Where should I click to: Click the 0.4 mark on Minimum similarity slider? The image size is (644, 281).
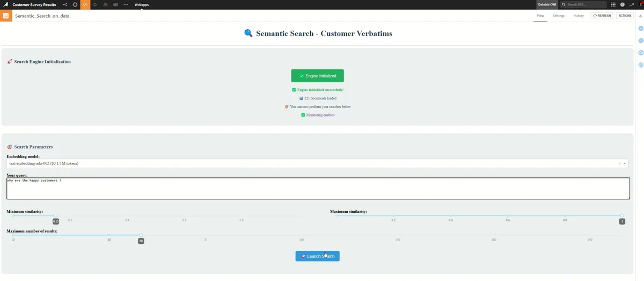pos(127,220)
